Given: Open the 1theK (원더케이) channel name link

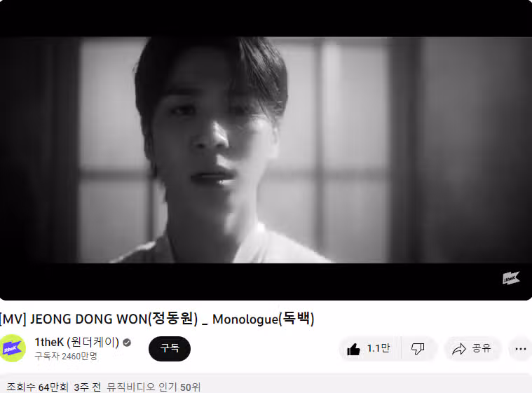Looking at the screenshot, I should (x=76, y=342).
